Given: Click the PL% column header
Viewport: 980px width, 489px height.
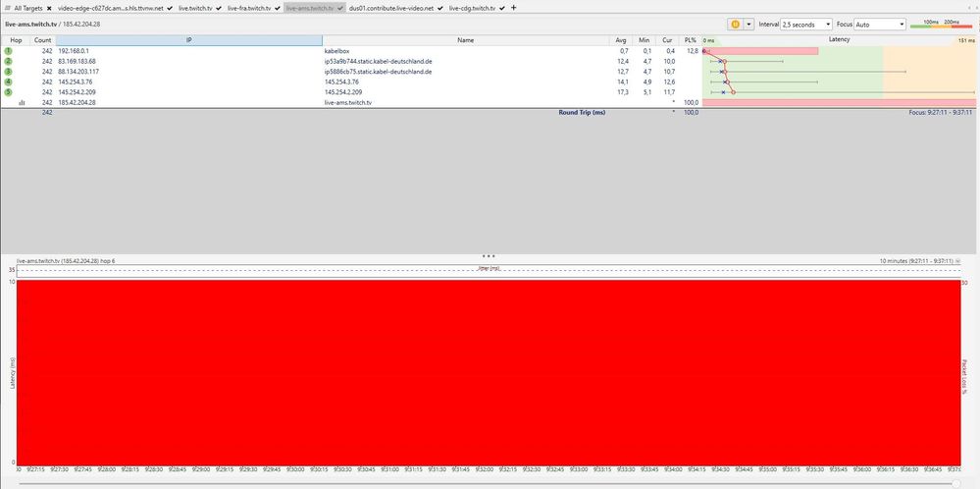Looking at the screenshot, I should coord(690,40).
